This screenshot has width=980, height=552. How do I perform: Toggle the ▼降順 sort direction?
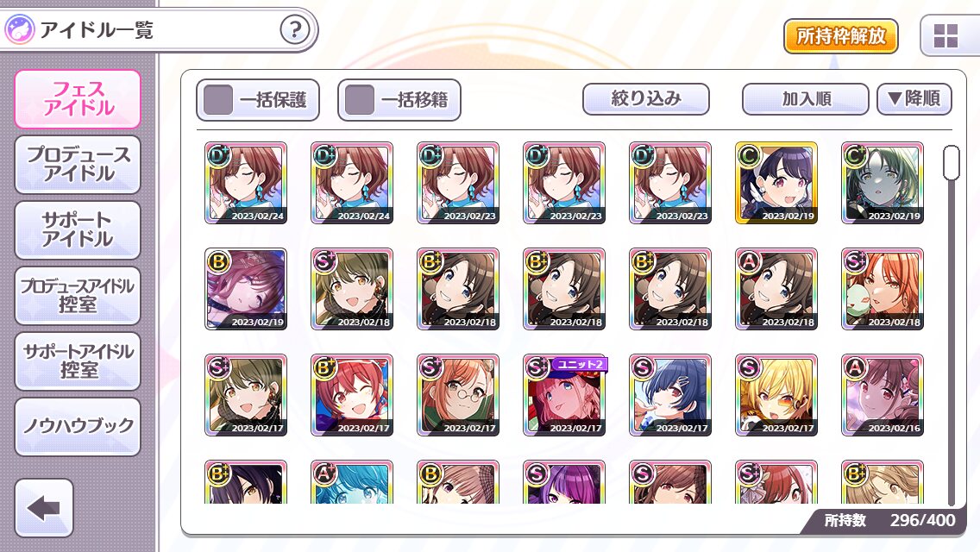(914, 99)
